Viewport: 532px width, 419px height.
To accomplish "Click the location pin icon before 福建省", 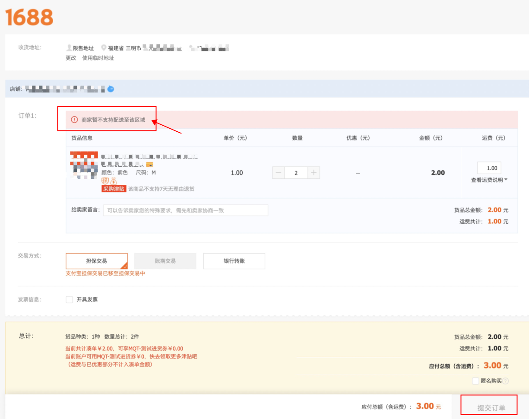I will [104, 48].
